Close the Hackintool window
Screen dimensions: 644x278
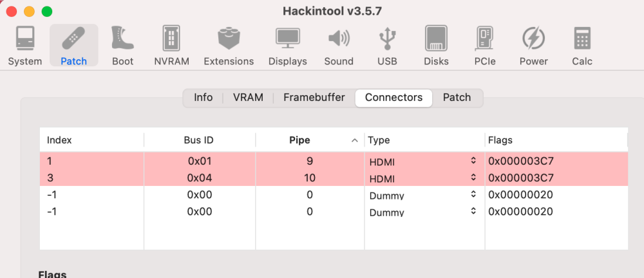tap(12, 12)
